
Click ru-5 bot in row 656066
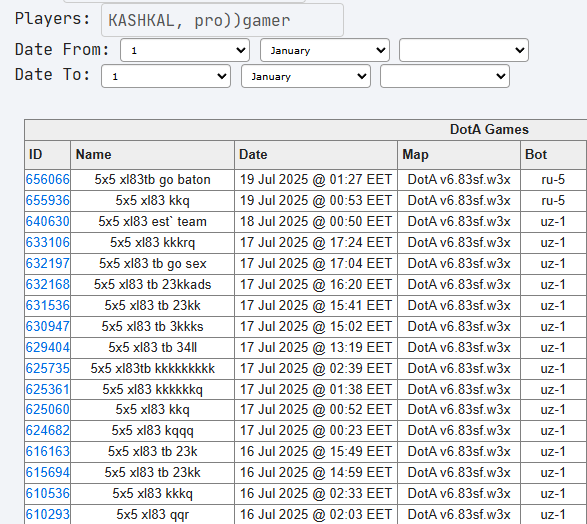pyautogui.click(x=553, y=180)
